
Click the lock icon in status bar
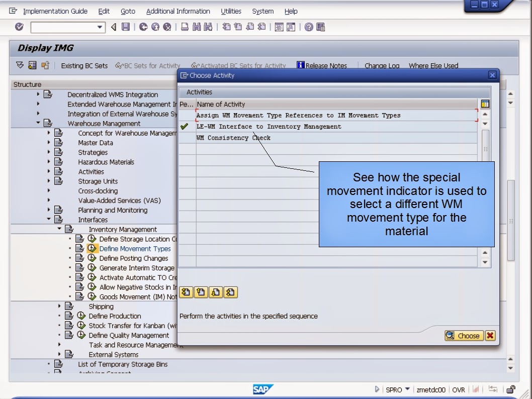coord(510,389)
